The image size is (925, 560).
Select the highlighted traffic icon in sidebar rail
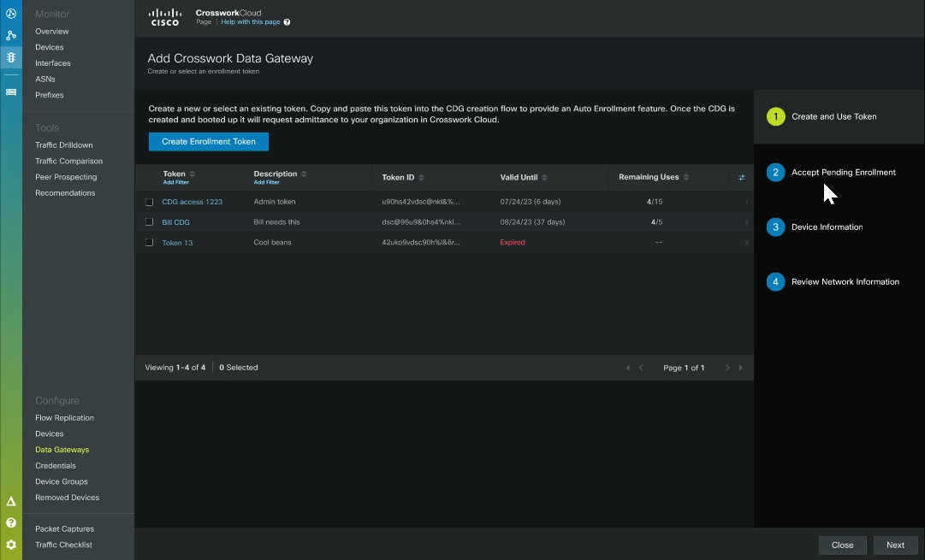coord(10,57)
